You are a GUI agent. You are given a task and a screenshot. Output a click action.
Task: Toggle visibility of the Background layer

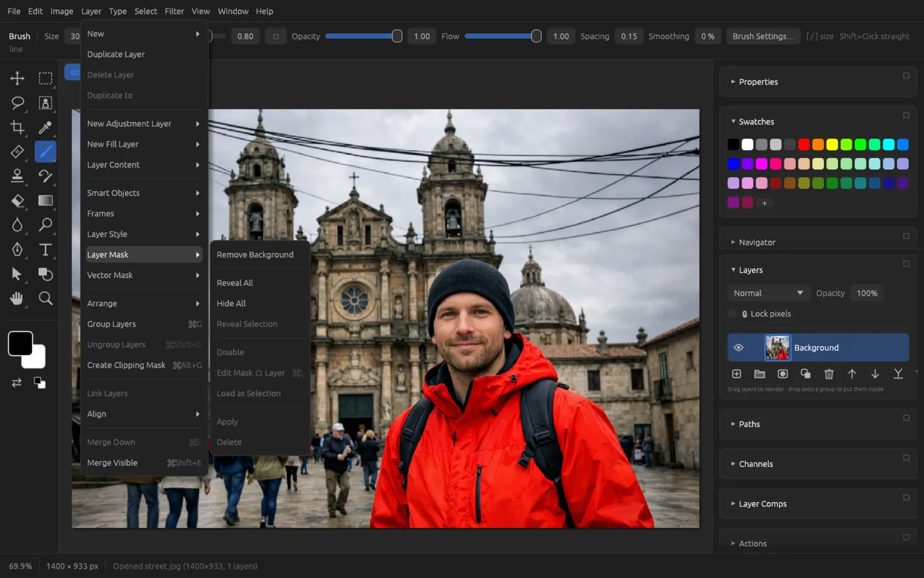[x=738, y=347]
